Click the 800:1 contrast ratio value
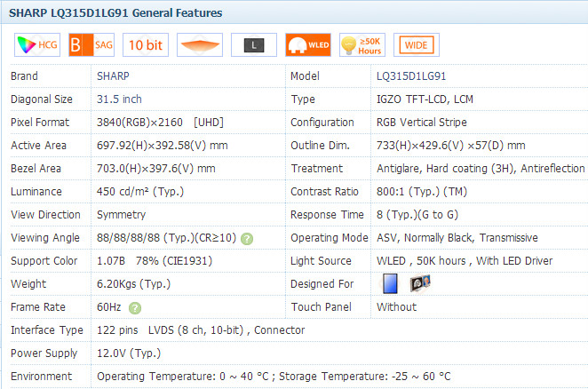Screen dimensions: 588x389 (x=422, y=192)
